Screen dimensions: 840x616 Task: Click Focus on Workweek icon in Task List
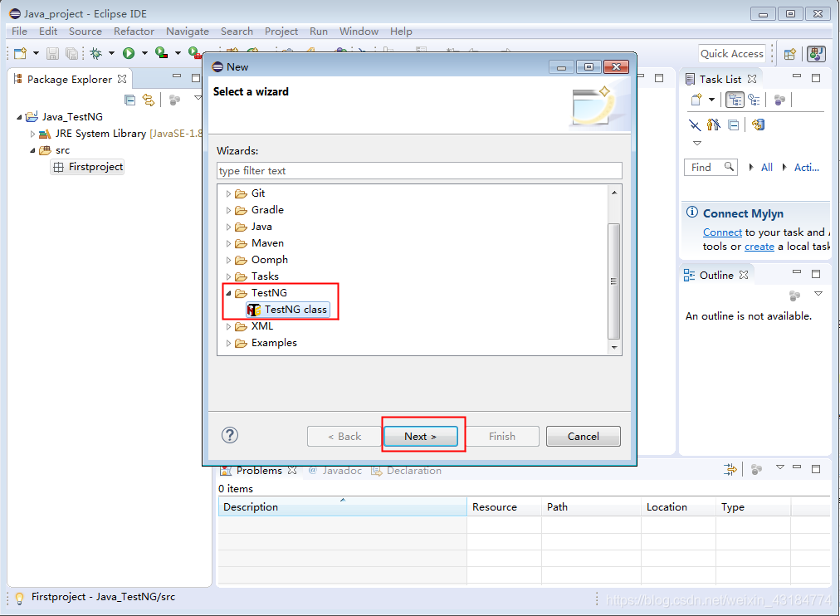coord(780,100)
